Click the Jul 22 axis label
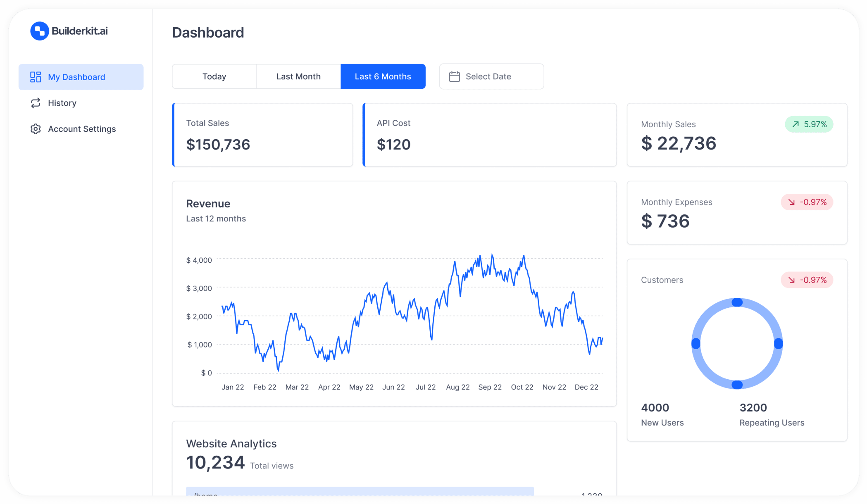Viewport: 867px width, 504px height. point(426,387)
